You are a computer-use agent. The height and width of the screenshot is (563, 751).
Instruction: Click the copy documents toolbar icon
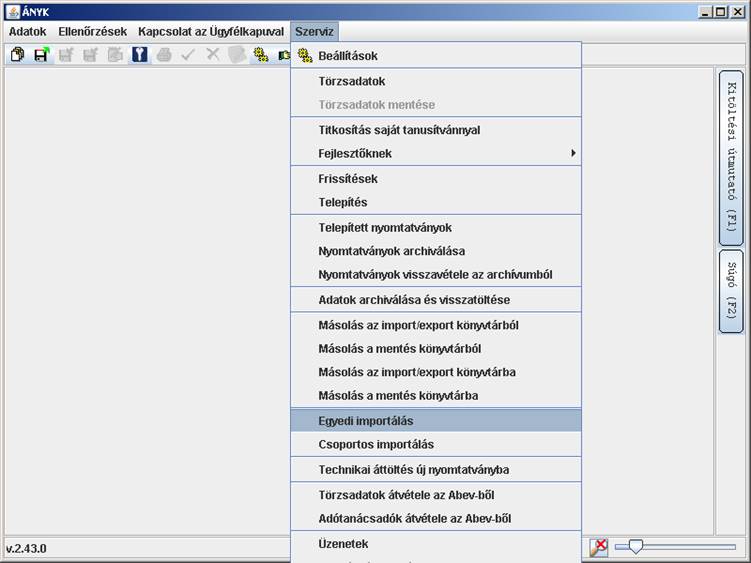click(x=17, y=55)
